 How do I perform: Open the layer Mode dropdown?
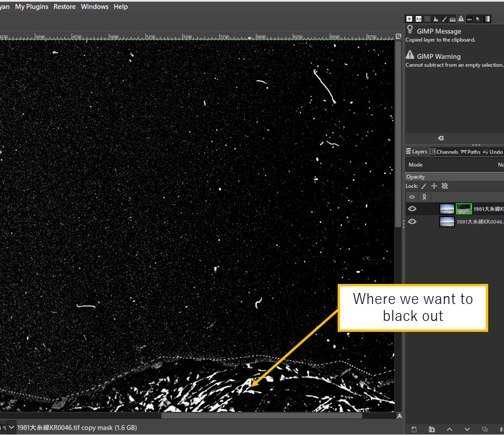pyautogui.click(x=498, y=164)
